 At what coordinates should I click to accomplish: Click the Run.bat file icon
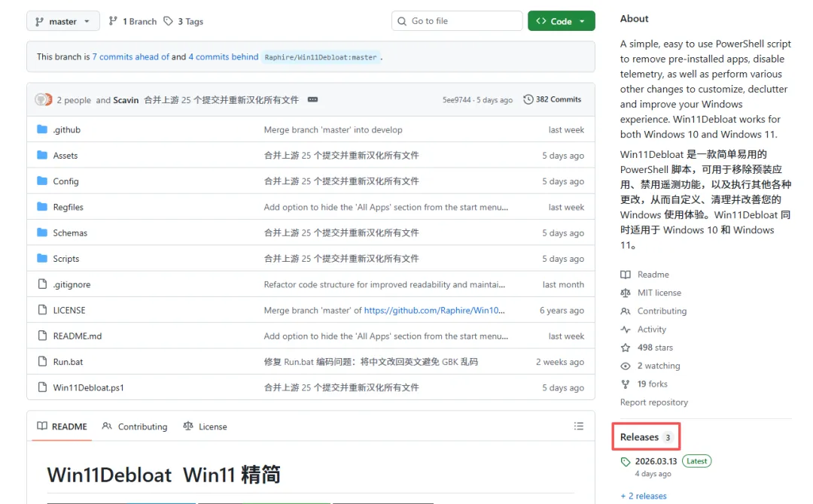42,362
